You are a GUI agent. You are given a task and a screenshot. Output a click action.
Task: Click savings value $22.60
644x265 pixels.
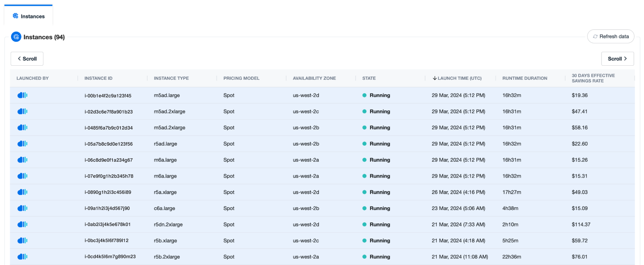pos(580,144)
